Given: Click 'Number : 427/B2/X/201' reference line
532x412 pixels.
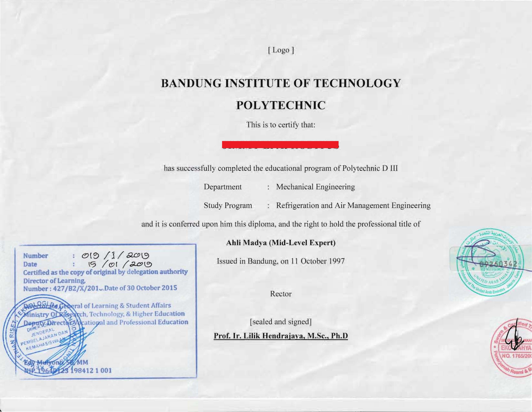Looking at the screenshot, I should (x=100, y=288).
